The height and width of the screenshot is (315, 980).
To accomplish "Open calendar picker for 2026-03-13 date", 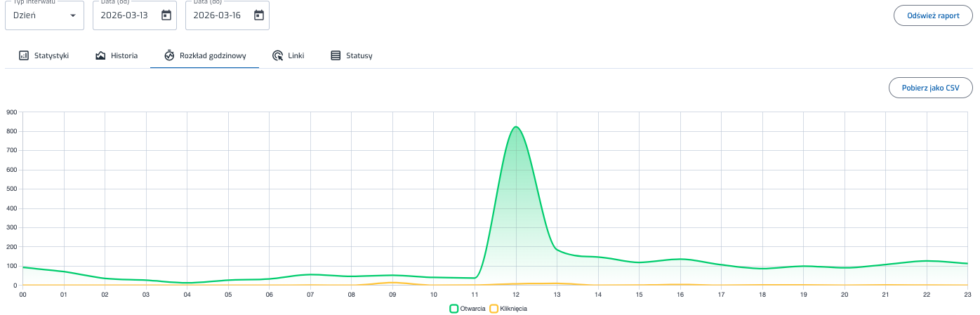I will click(x=166, y=15).
